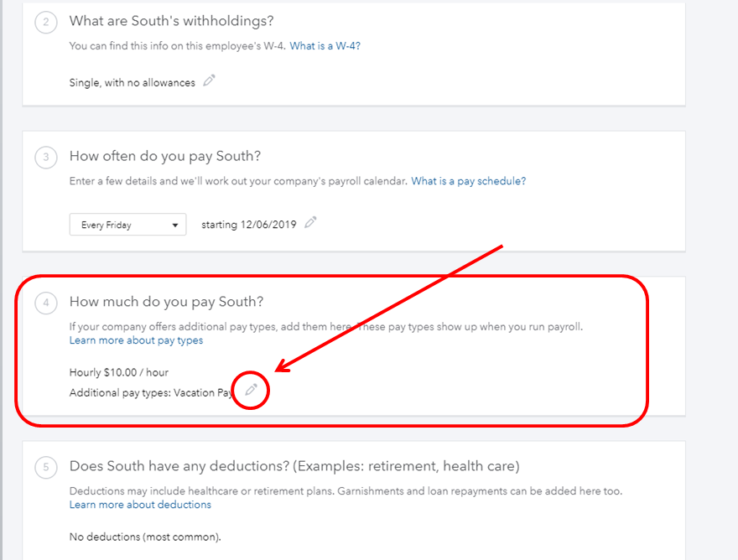Select the "Hourly $10.00 / hour" pay line
Screen dimensions: 738x560
point(124,372)
